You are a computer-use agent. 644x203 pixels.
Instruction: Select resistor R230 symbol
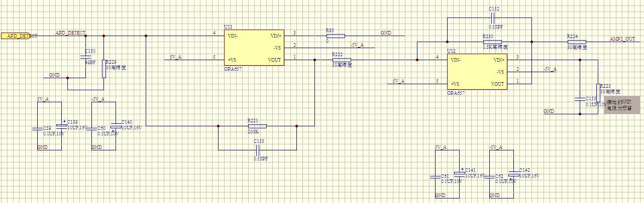click(492, 42)
